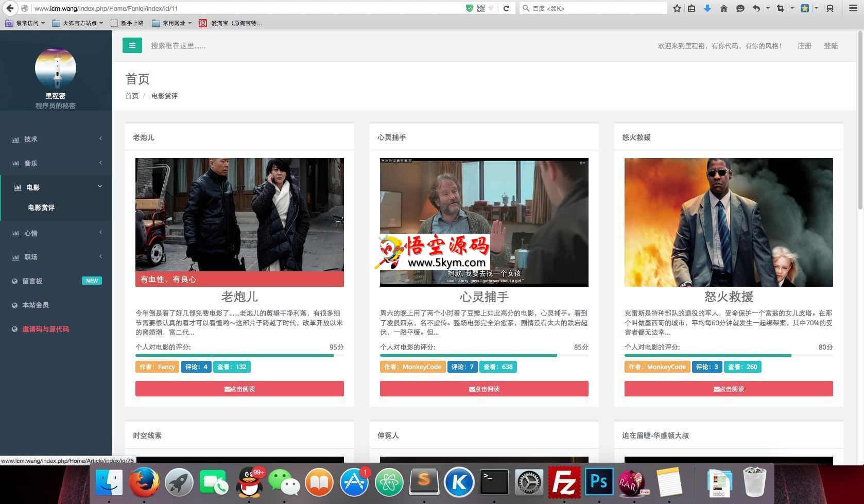Screen dimensions: 864x504
Task: Open Finder from the dock
Action: (109, 482)
